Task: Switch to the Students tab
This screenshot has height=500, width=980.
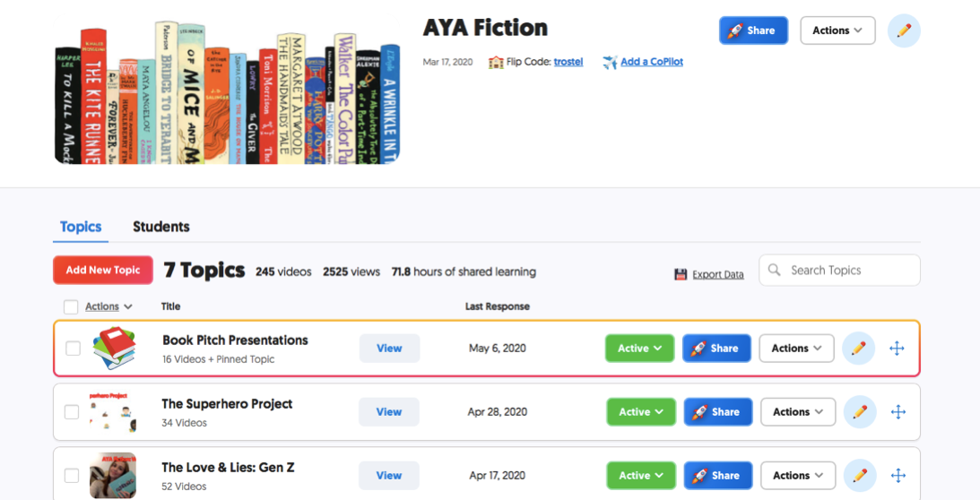Action: (161, 227)
